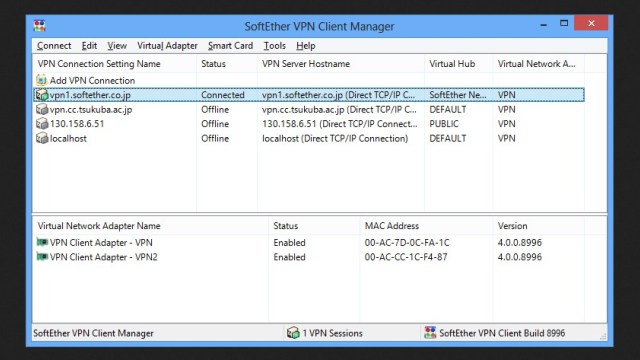Click the SoftEther build icon in status bar
The width and height of the screenshot is (640, 360).
click(430, 333)
